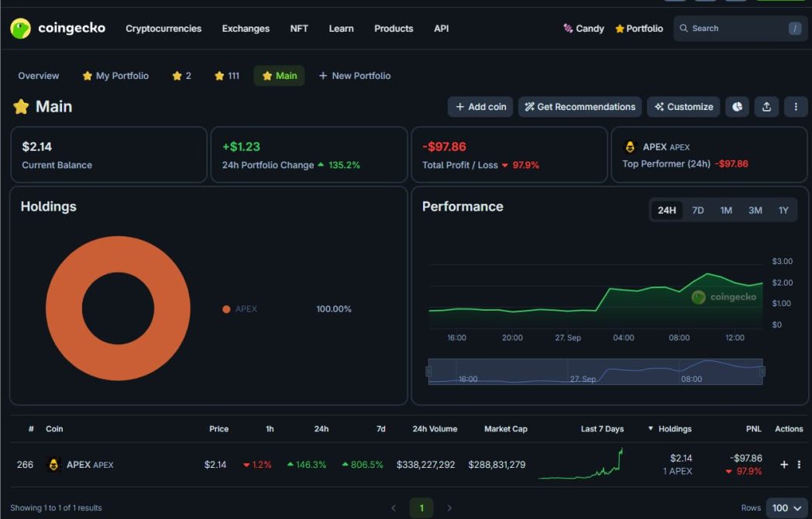The width and height of the screenshot is (812, 519).
Task: Switch to the My Portfolio tab
Action: coord(115,76)
